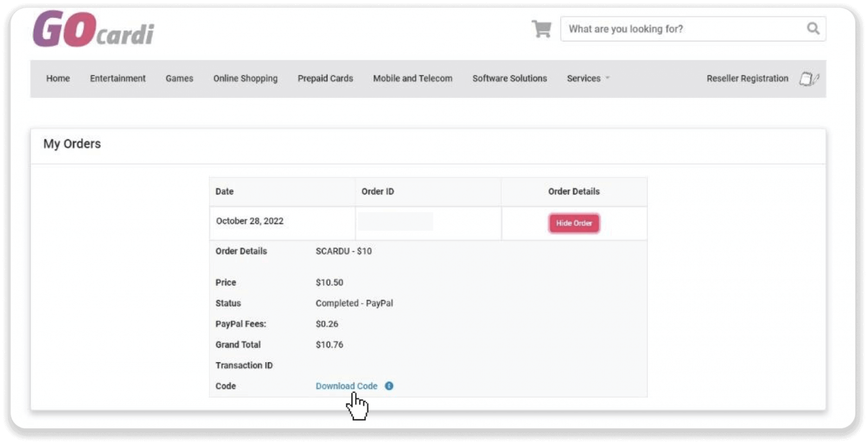This screenshot has width=868, height=444.
Task: Choose Mobile and Telecom in navigation
Action: [412, 78]
